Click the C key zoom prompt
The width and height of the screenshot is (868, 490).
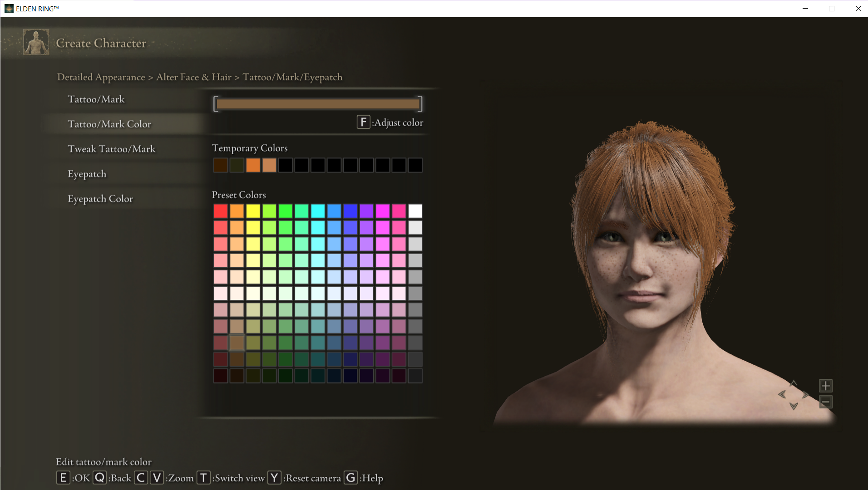[x=141, y=478]
